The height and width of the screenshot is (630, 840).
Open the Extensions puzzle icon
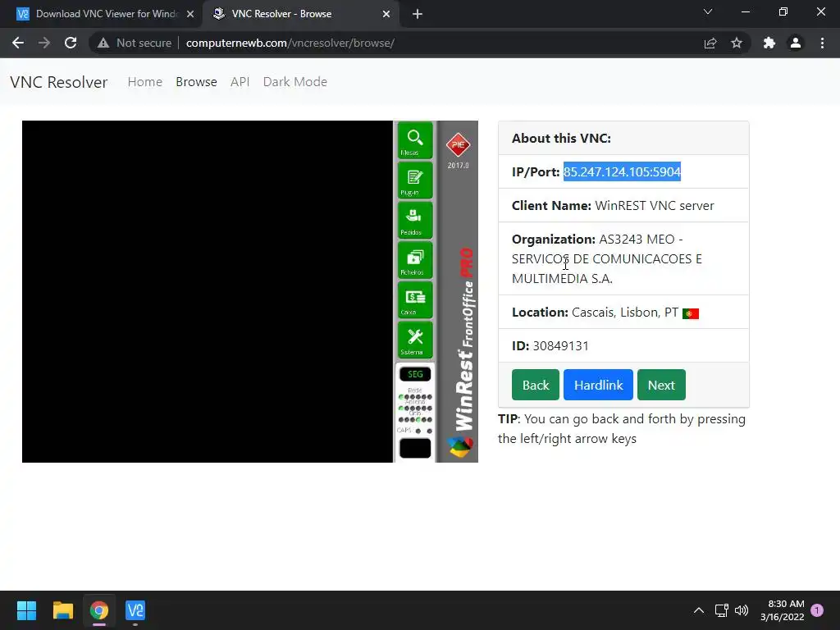click(x=769, y=43)
